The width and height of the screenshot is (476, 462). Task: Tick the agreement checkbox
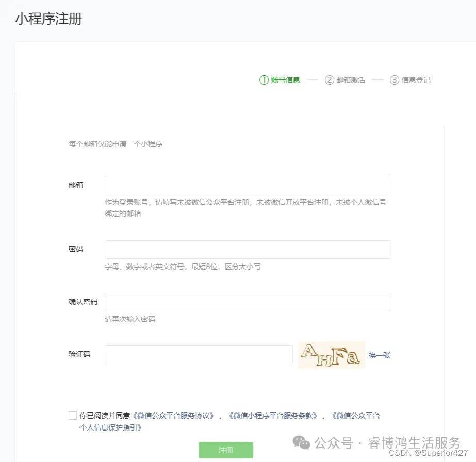pyautogui.click(x=73, y=415)
